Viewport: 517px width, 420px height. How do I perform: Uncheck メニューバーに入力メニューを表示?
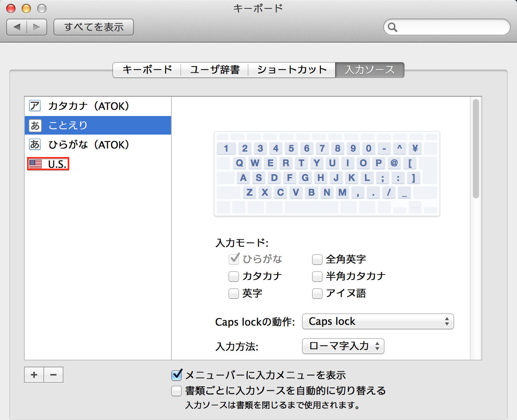point(177,375)
